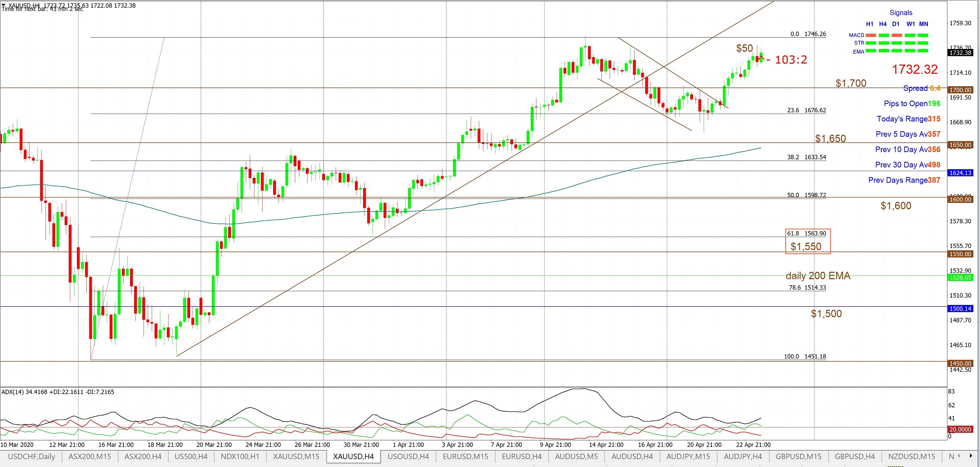Image resolution: width=980 pixels, height=467 pixels.
Task: Select the AUDUSD,M5 chart tab
Action: [x=576, y=456]
